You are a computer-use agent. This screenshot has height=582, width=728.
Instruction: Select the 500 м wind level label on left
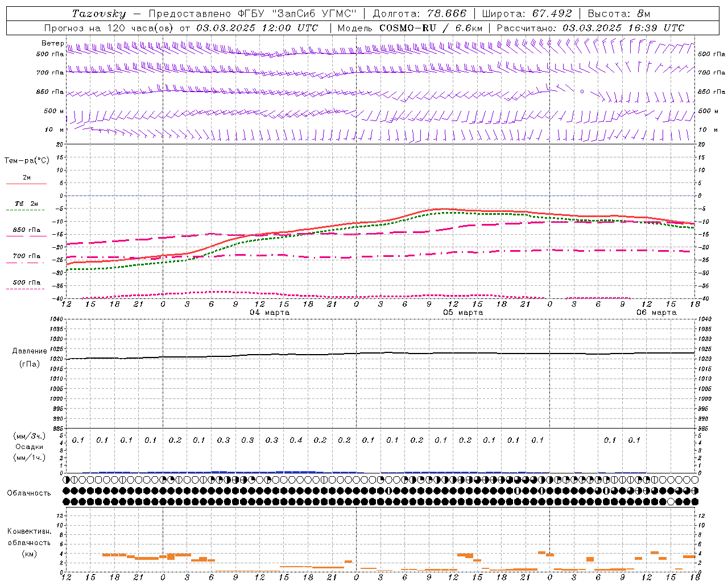click(x=54, y=111)
